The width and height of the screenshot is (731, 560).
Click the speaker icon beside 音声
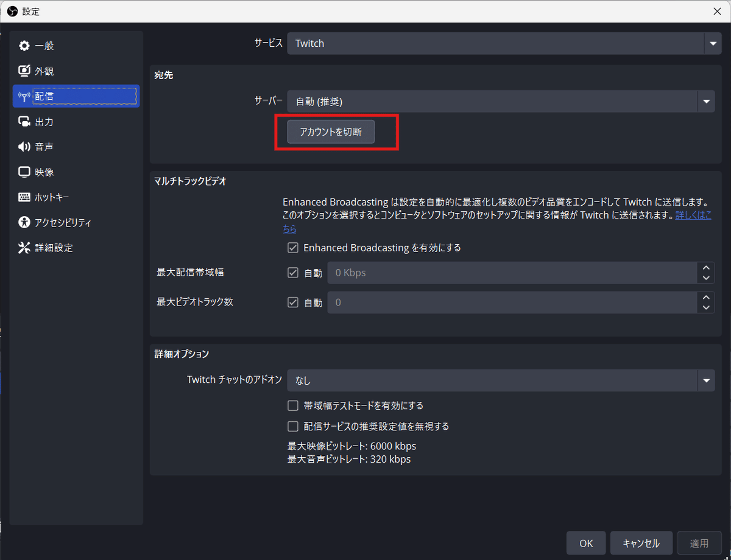(24, 147)
